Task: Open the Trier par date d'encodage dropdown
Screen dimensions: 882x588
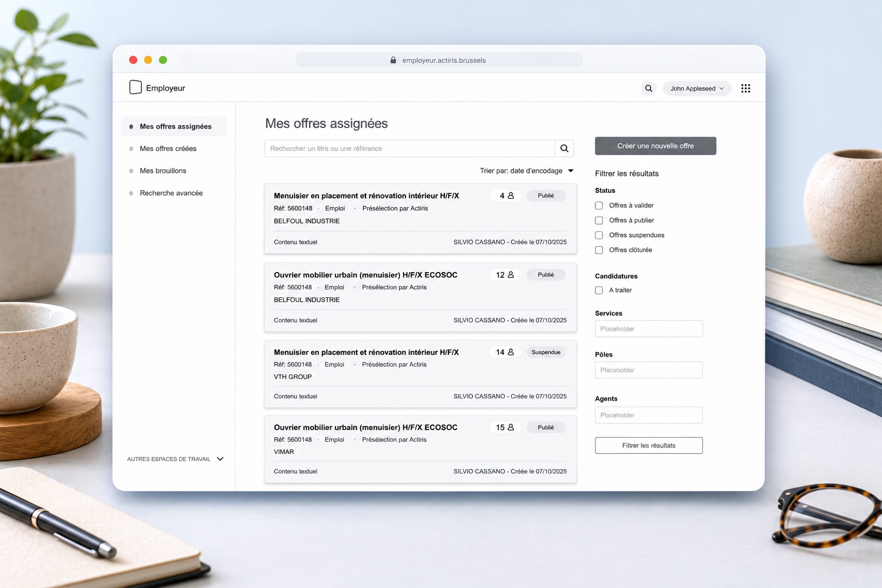Action: (x=527, y=171)
